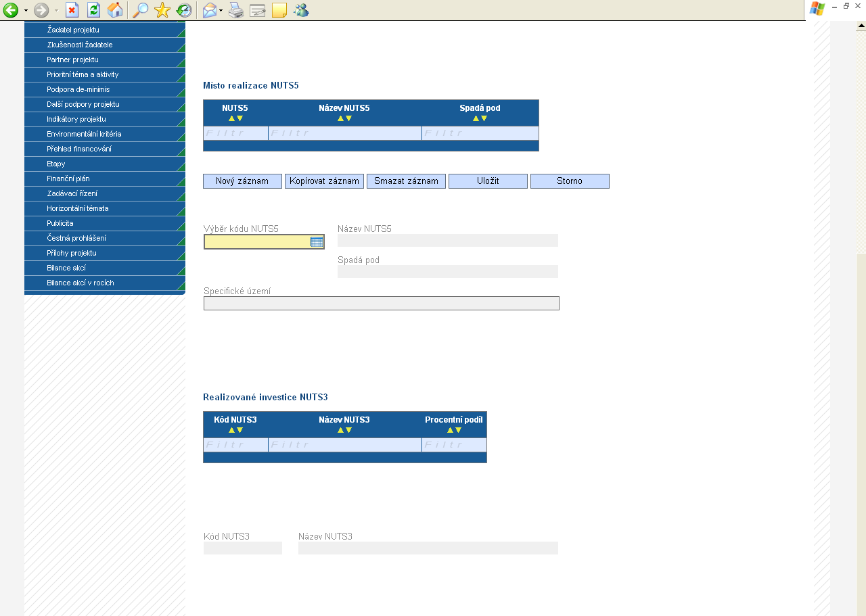
Task: Go to the Home page icon
Action: point(116,9)
